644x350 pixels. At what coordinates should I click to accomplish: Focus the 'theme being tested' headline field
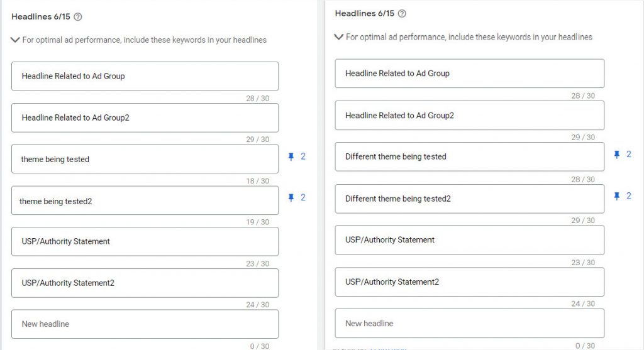pyautogui.click(x=145, y=159)
